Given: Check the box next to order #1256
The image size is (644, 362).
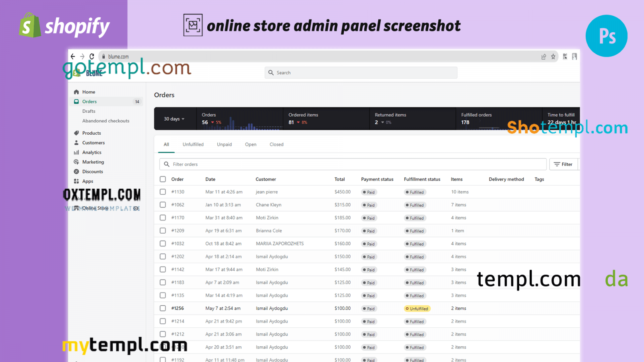Looking at the screenshot, I should (x=163, y=309).
